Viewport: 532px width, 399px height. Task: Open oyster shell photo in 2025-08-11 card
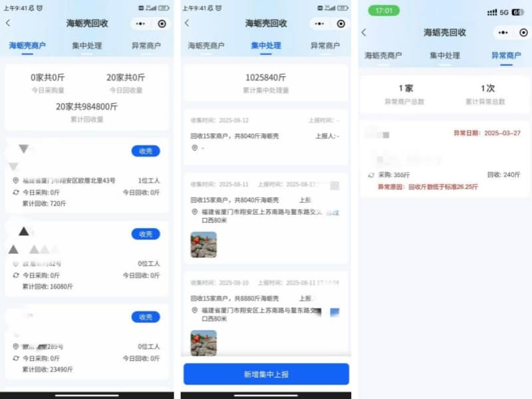(203, 245)
